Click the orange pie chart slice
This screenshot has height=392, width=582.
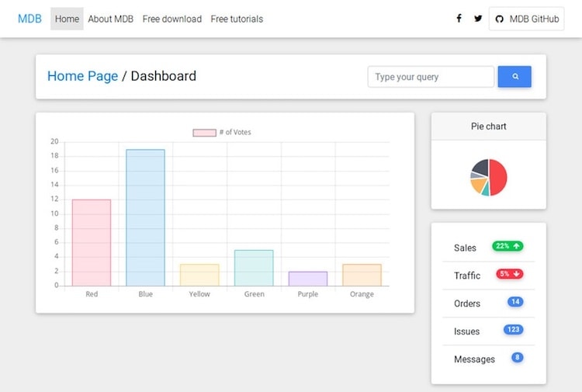point(478,184)
